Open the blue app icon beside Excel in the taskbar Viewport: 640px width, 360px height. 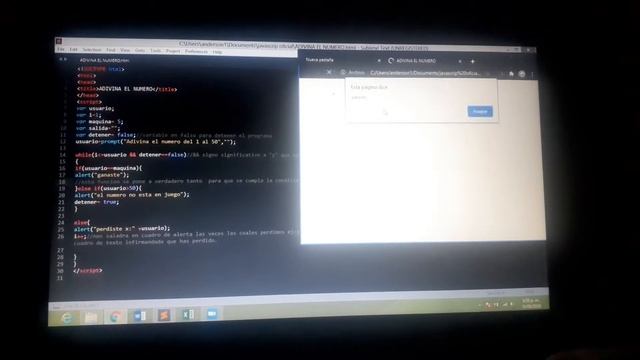[x=212, y=314]
